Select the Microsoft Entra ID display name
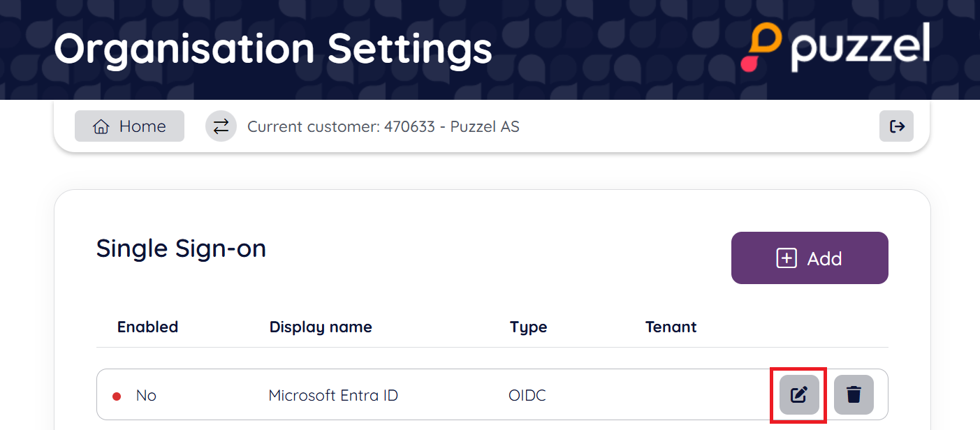This screenshot has width=980, height=430. [333, 395]
